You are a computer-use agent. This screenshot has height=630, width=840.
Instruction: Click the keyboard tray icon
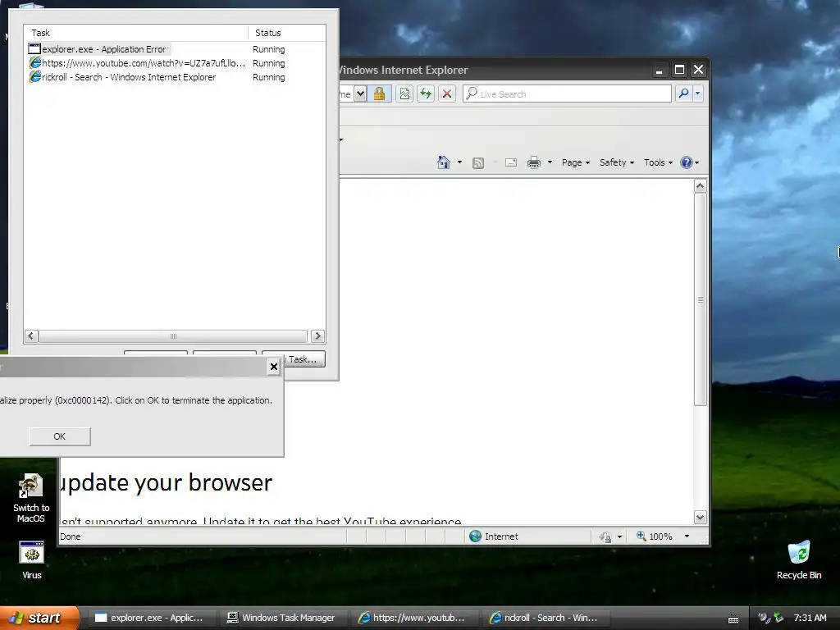(733, 619)
